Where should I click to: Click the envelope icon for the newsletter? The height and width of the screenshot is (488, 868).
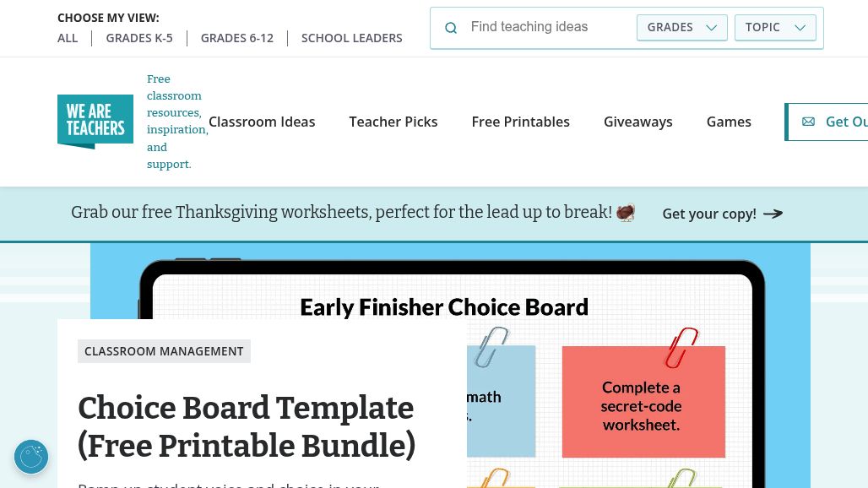808,122
